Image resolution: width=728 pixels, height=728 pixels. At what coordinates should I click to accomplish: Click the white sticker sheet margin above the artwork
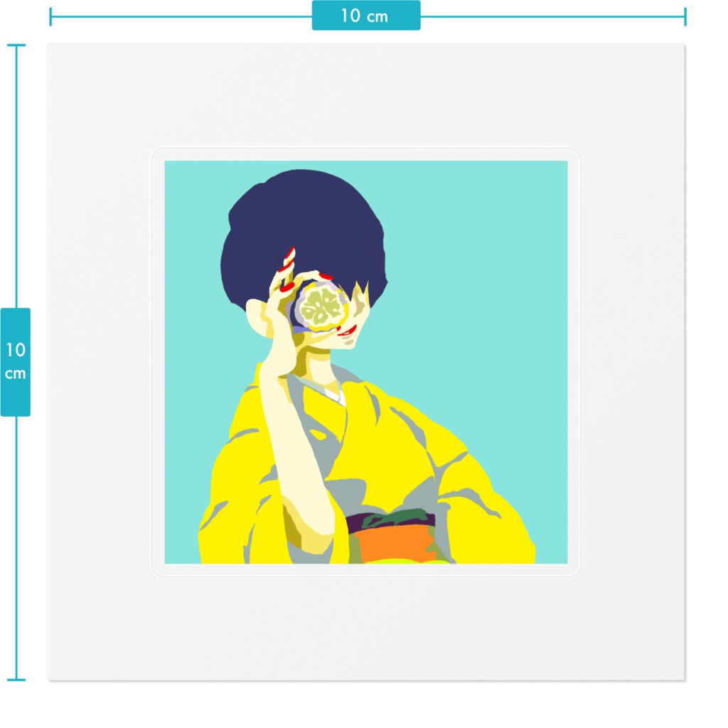[x=366, y=96]
